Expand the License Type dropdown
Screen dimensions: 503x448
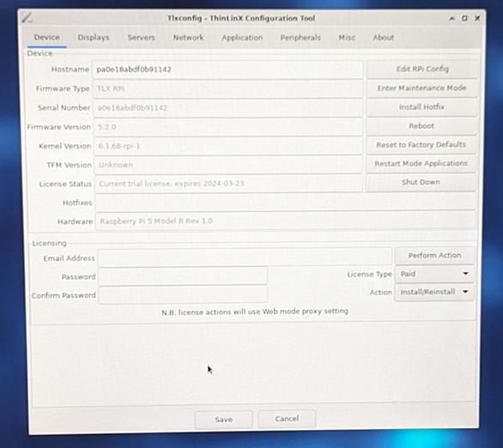[434, 274]
